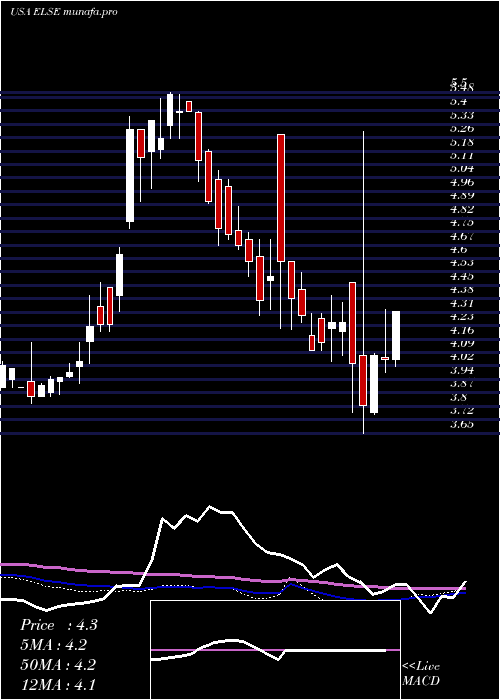Click the 5.04 price axis label
This screenshot has width=500, height=700.
pyautogui.click(x=462, y=169)
